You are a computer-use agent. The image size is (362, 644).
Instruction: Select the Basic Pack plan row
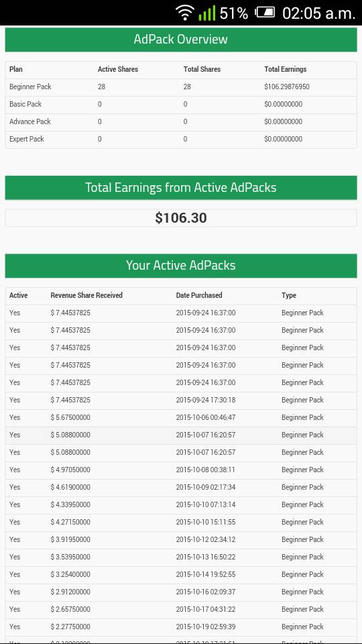pyautogui.click(x=181, y=105)
